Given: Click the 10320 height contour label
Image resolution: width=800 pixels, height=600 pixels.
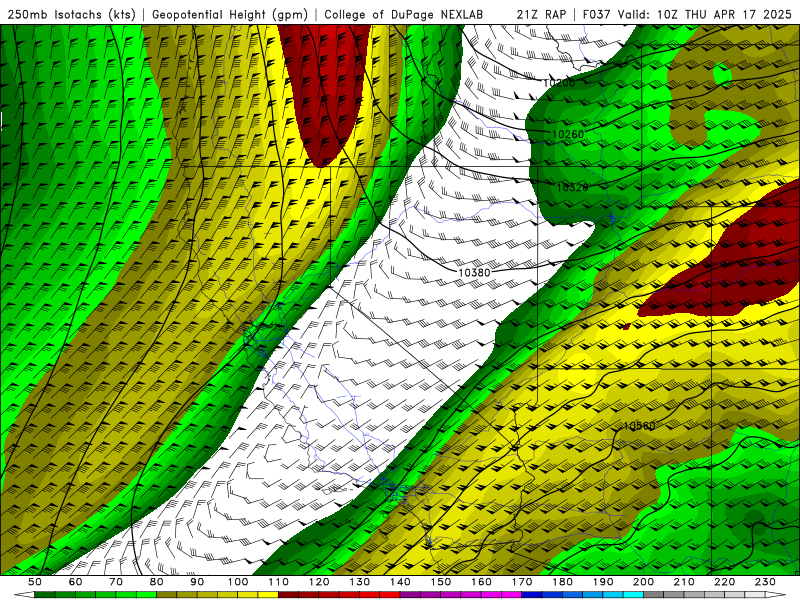Looking at the screenshot, I should (572, 187).
